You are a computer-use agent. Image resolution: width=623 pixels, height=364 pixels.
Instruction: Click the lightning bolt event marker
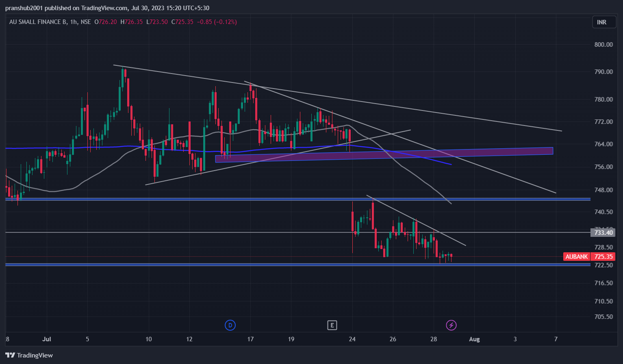[451, 325]
